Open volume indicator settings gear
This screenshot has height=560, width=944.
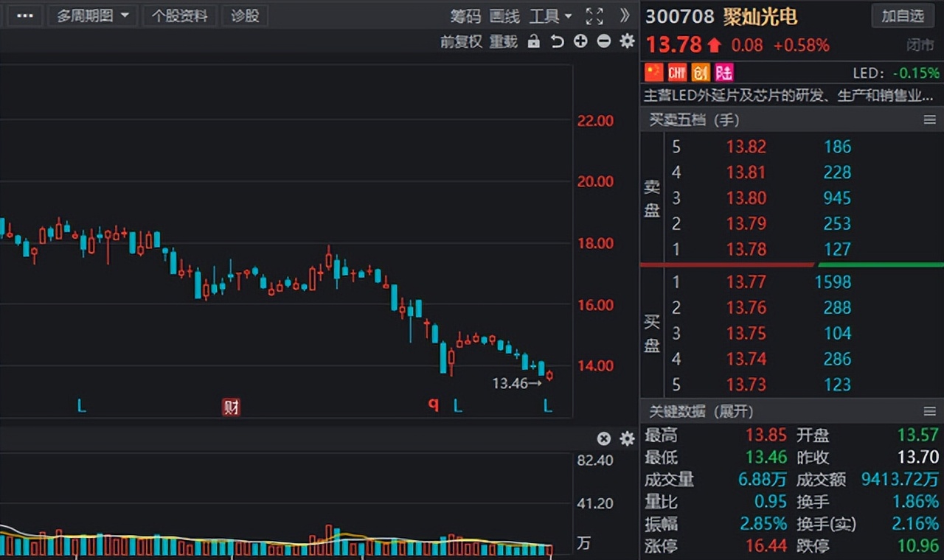coord(627,439)
